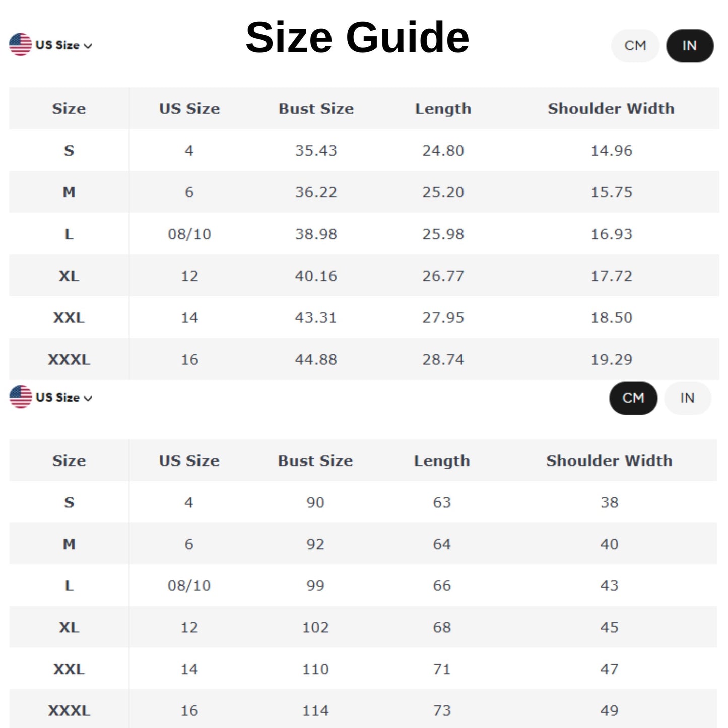Select the active IN toggle on top table
This screenshot has height=728, width=728.
coord(689,46)
